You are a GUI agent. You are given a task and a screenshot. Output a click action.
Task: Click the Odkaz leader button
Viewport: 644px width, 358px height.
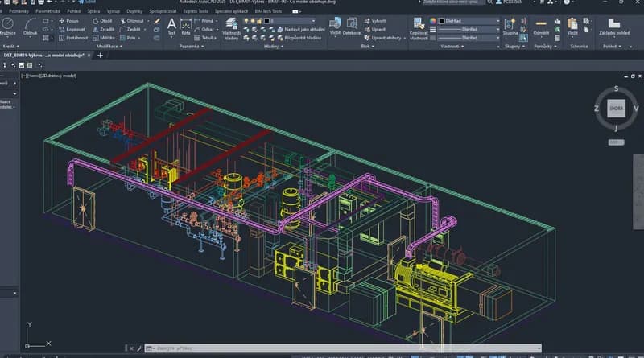coord(204,29)
